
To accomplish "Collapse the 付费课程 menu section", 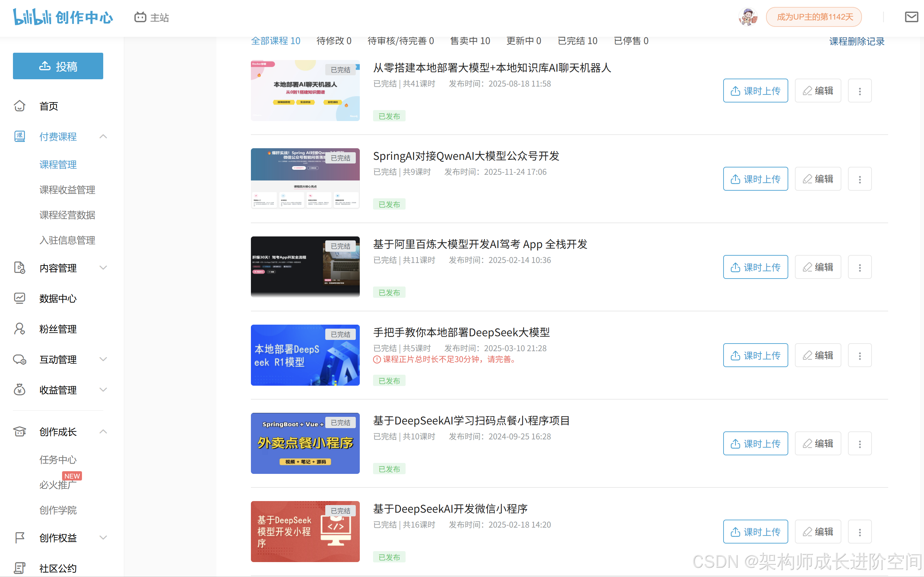I will pos(103,137).
